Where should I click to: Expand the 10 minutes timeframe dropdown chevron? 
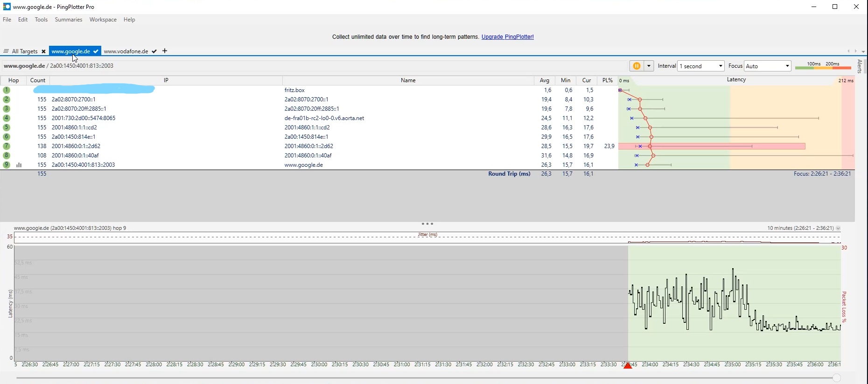click(x=838, y=228)
